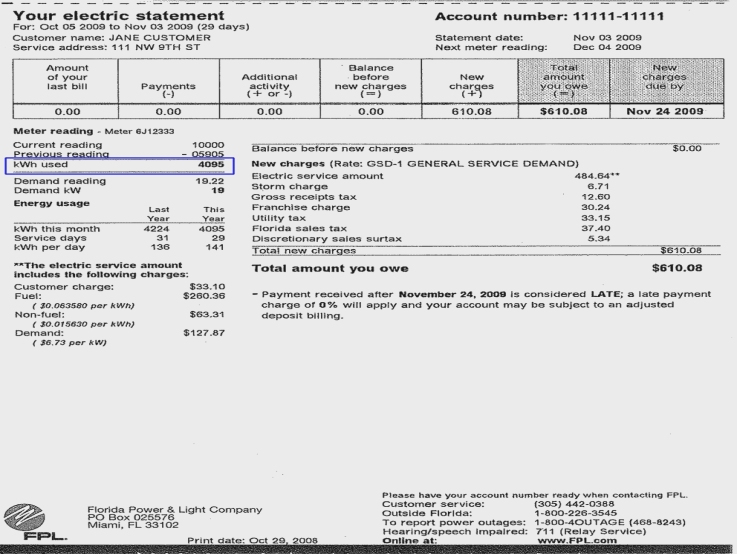Click the power outage number 1-800-4OUTAGE
The height and width of the screenshot is (554, 737).
[579, 523]
